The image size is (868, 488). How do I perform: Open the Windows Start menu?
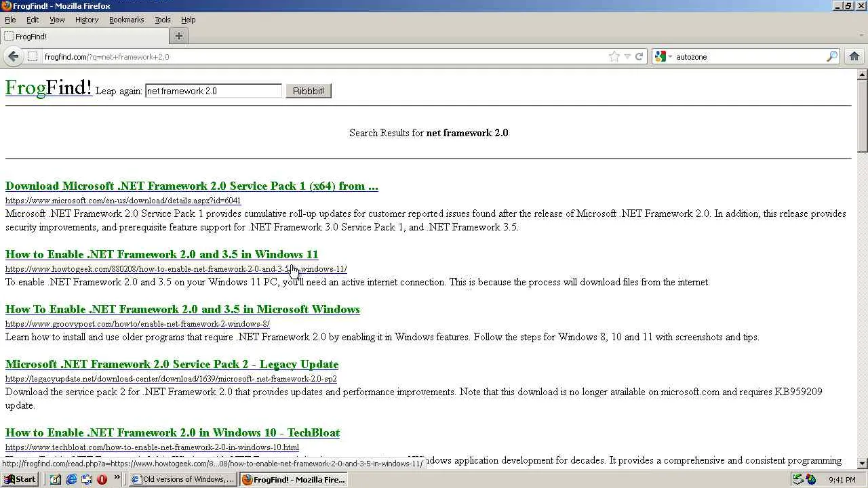click(x=20, y=479)
